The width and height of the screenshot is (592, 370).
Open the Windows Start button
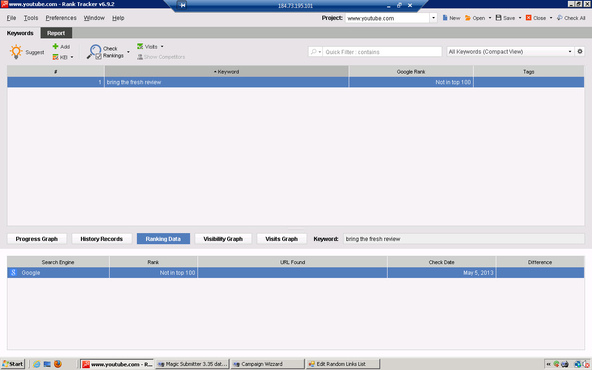tap(13, 364)
